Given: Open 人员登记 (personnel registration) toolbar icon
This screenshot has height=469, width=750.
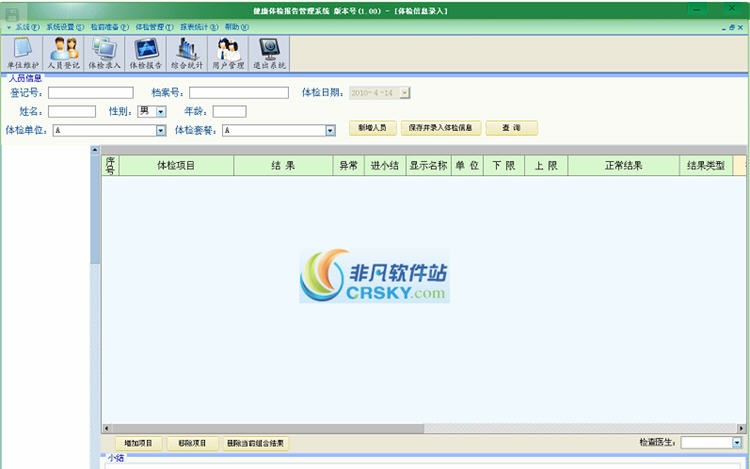Looking at the screenshot, I should [64, 54].
